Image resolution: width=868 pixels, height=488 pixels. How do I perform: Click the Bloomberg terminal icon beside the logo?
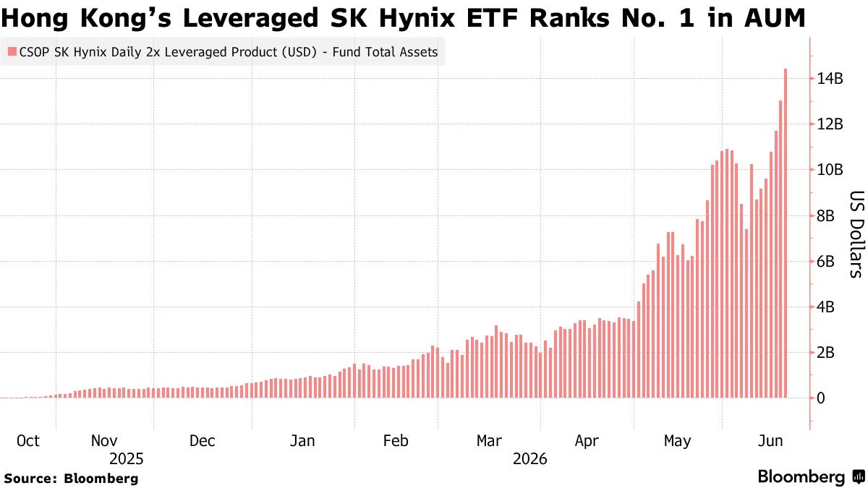(859, 476)
